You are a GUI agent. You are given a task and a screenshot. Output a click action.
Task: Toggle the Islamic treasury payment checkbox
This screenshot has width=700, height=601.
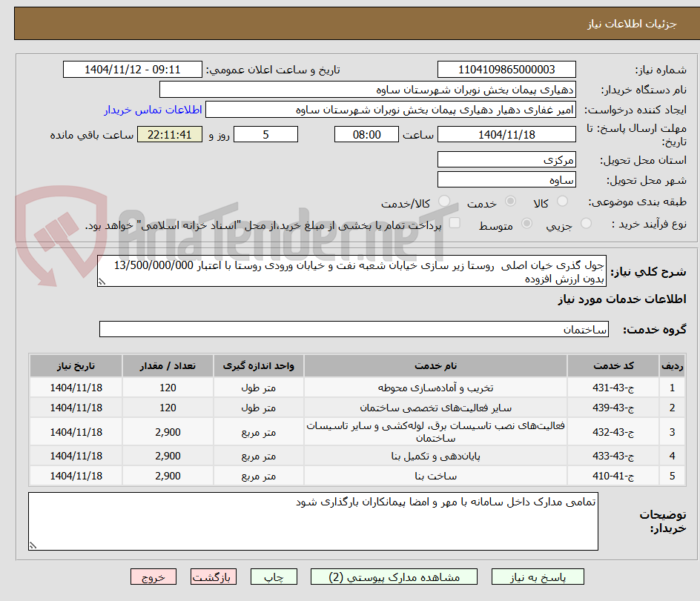(x=455, y=223)
